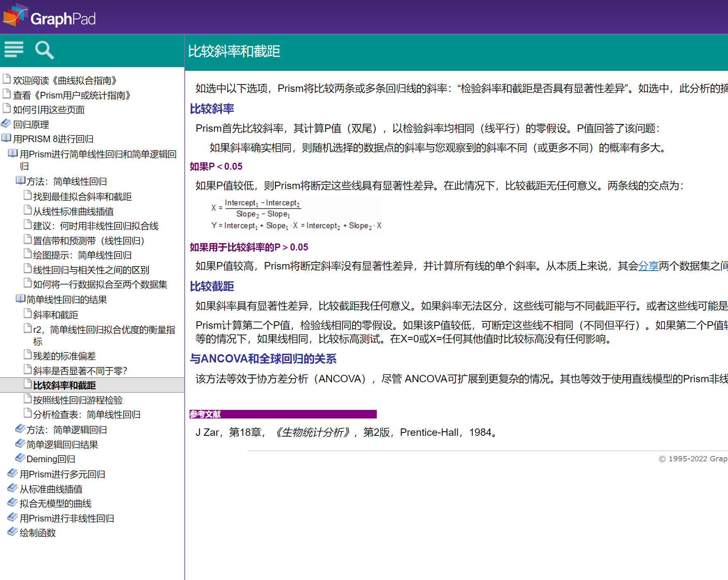
Task: Click page icon beside 查看《Prism用户或统计指南》
Action: coord(7,94)
